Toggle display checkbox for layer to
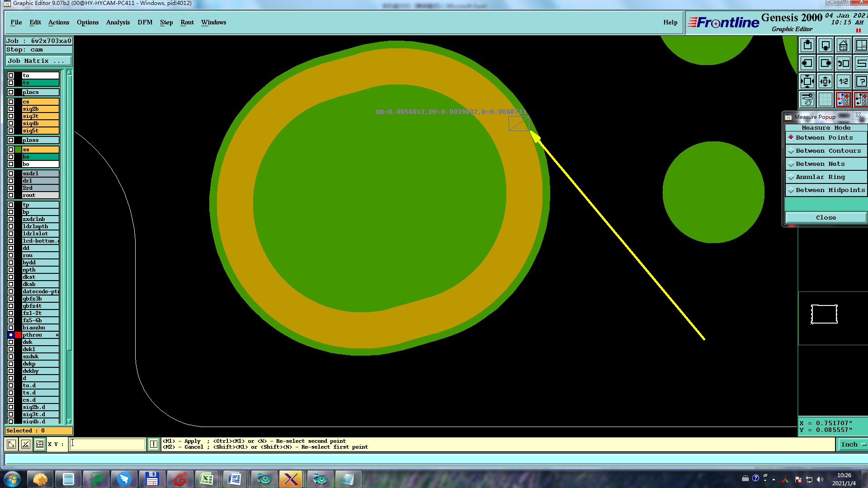 (x=11, y=75)
